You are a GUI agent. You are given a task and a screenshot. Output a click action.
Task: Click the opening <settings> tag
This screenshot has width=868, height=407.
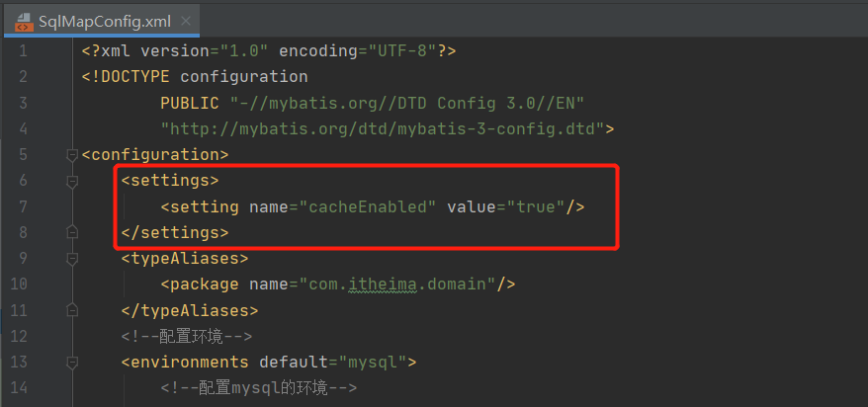click(x=170, y=181)
